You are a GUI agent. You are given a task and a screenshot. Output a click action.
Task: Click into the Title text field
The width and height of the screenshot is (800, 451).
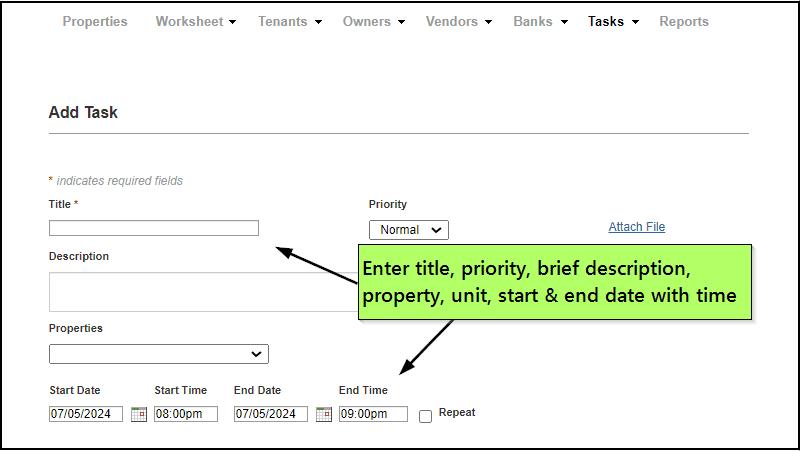click(153, 228)
